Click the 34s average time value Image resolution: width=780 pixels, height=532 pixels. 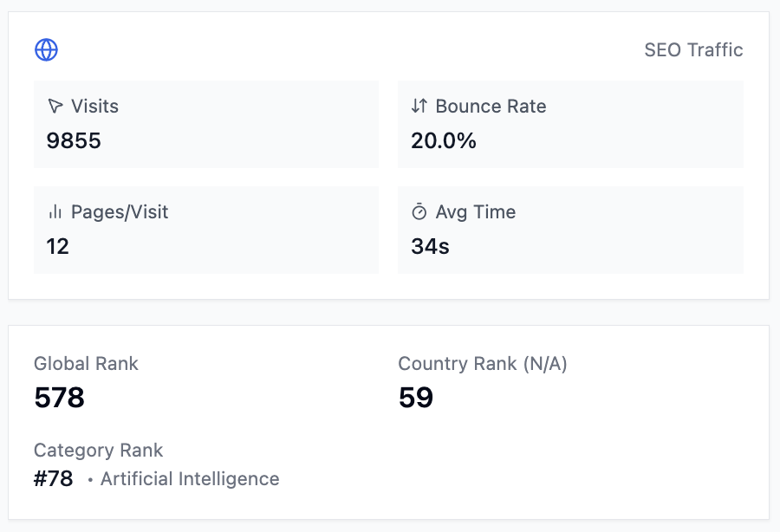coord(430,247)
